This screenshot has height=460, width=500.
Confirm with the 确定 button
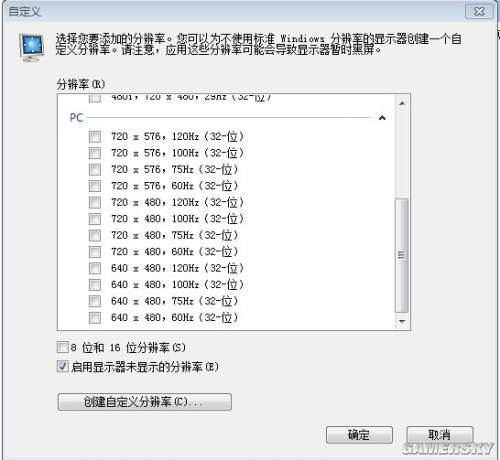[x=359, y=435]
